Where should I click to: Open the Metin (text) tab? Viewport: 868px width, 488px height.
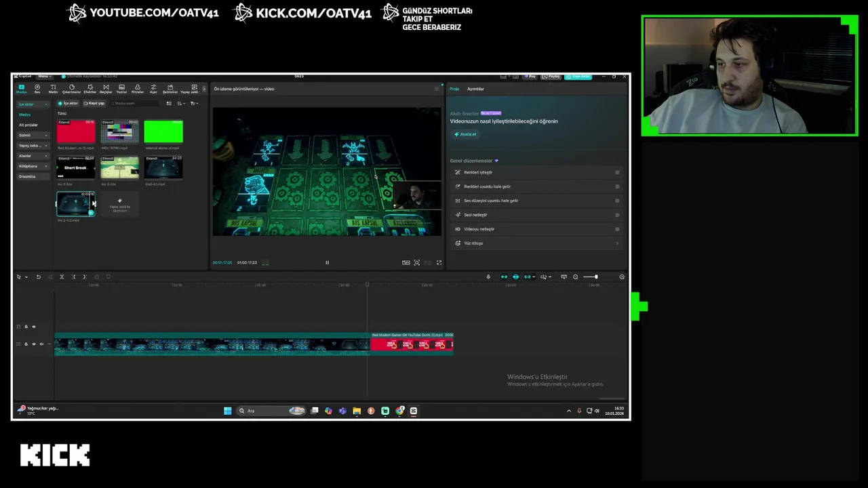pos(53,88)
